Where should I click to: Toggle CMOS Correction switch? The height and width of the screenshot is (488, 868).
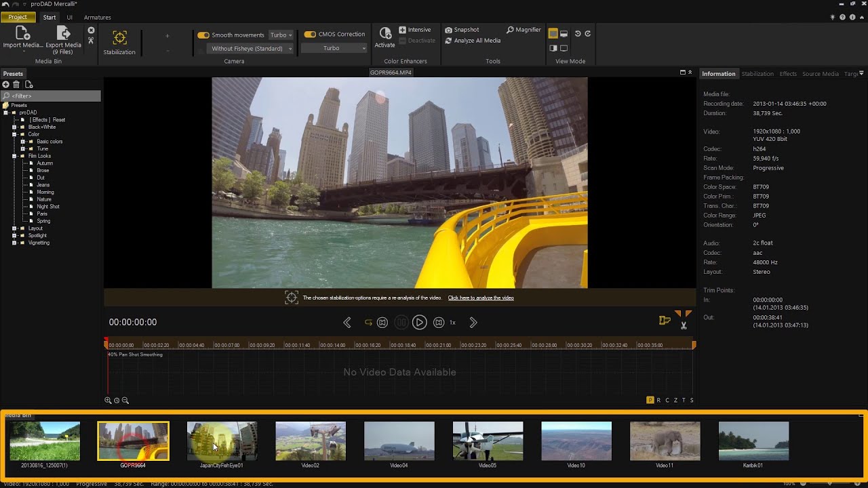(310, 34)
